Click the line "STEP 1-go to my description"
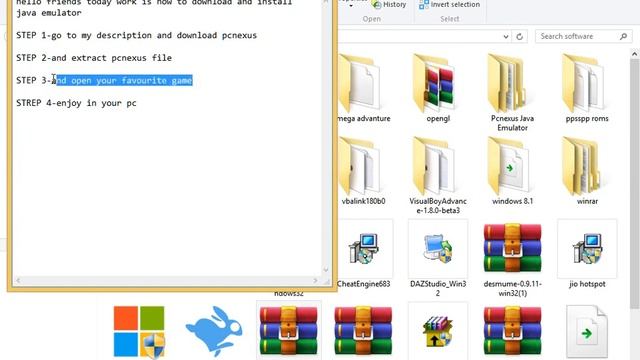Viewport: 640px width, 360px height. tap(137, 36)
